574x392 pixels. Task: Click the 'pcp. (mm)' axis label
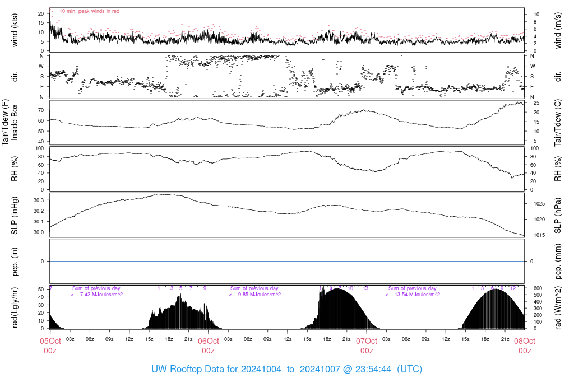558,262
